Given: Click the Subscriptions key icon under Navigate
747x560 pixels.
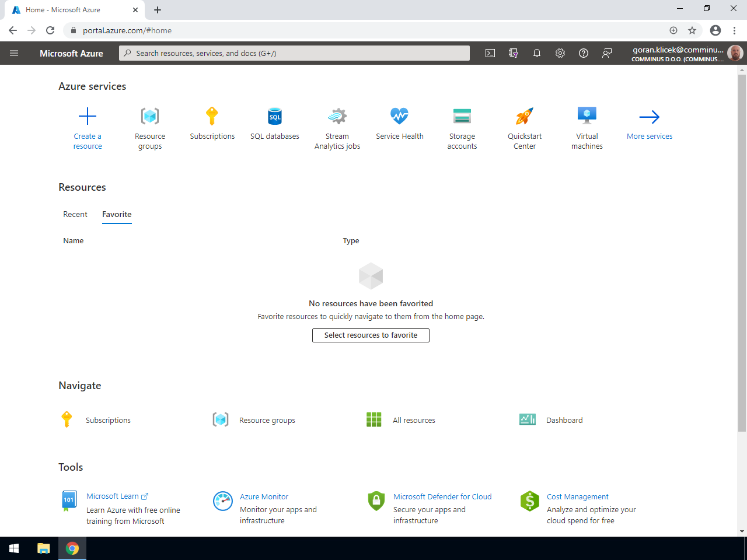Looking at the screenshot, I should [x=67, y=419].
